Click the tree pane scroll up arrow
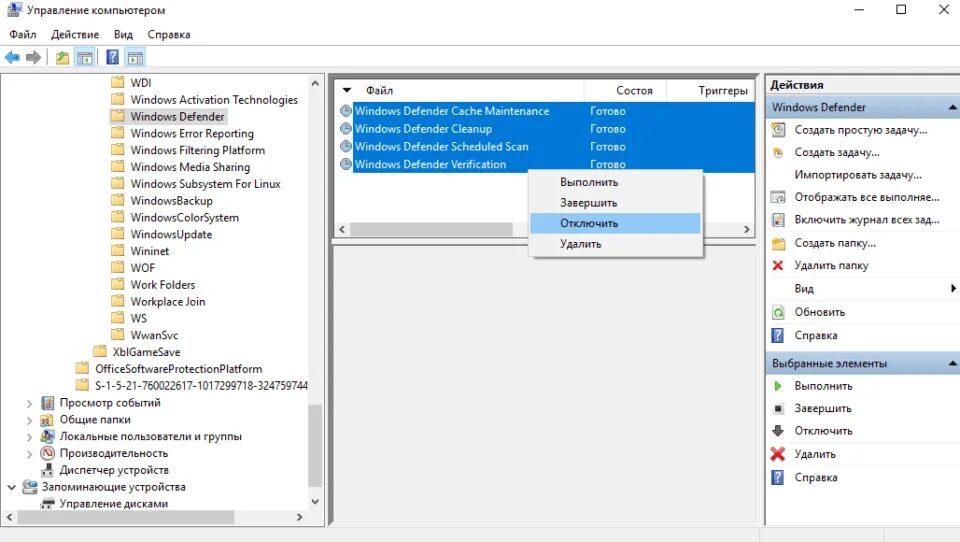This screenshot has height=542, width=960. [x=315, y=83]
